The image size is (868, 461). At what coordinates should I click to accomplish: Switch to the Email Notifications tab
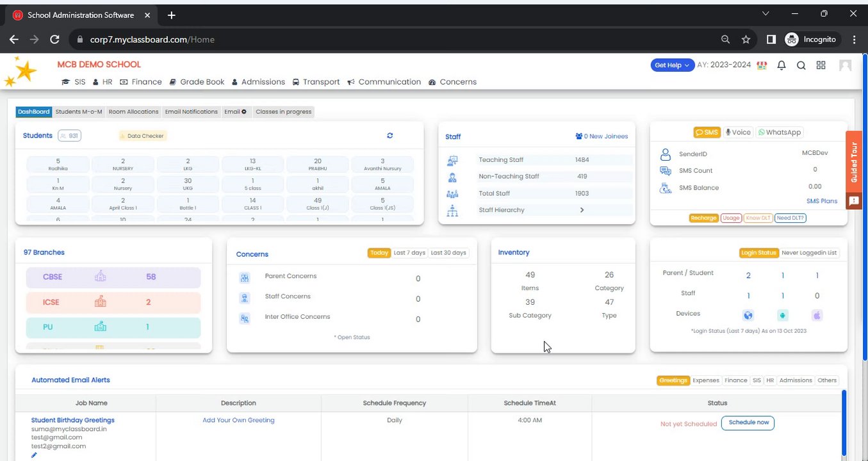pyautogui.click(x=192, y=112)
